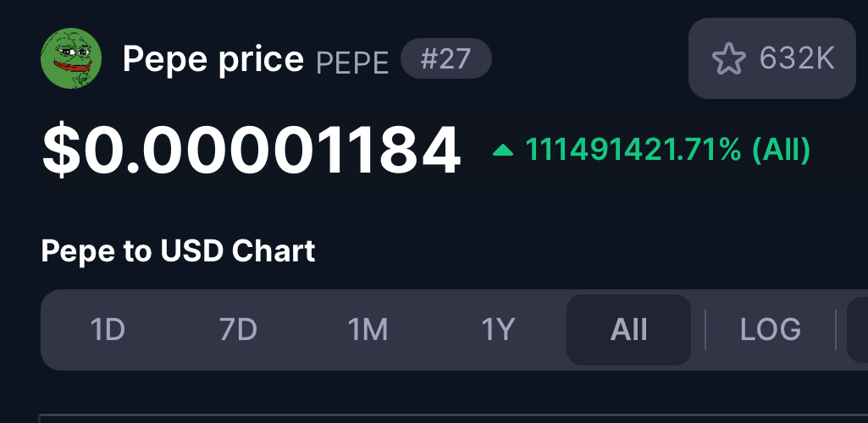This screenshot has width=868, height=423.
Task: Click the 632K watchlist count
Action: pos(797,58)
